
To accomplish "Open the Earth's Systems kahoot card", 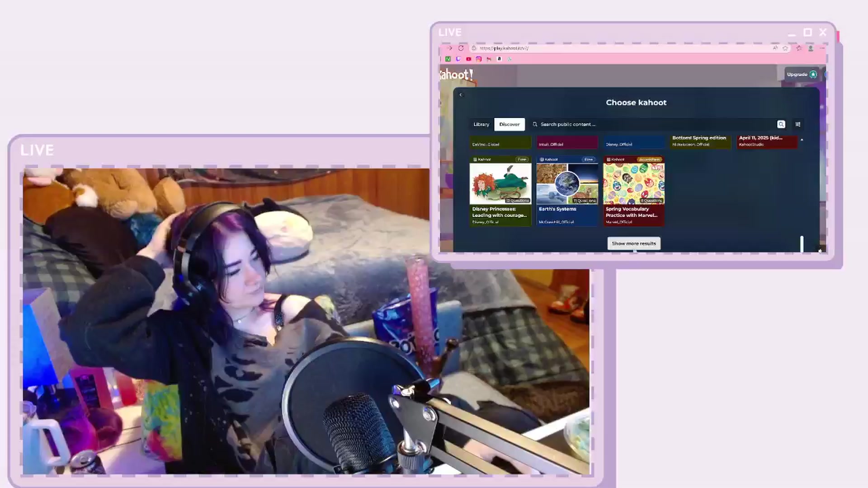I will pyautogui.click(x=567, y=191).
